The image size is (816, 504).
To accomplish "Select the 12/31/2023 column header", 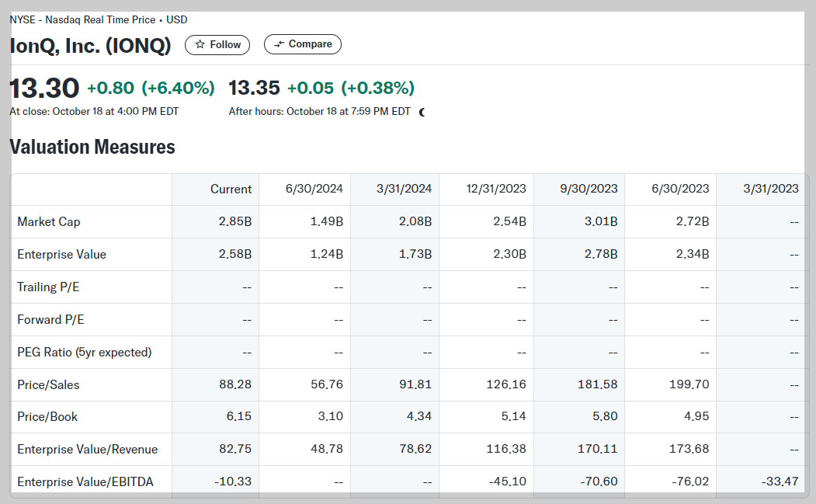I will [496, 189].
